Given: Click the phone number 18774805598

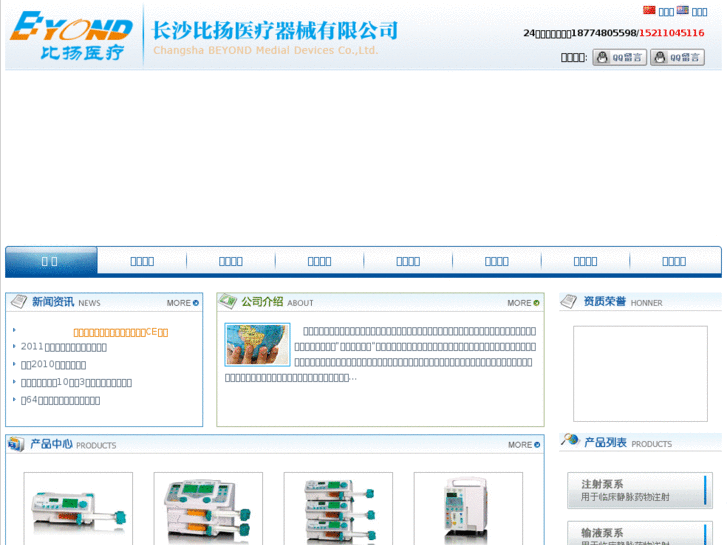Looking at the screenshot, I should (604, 33).
